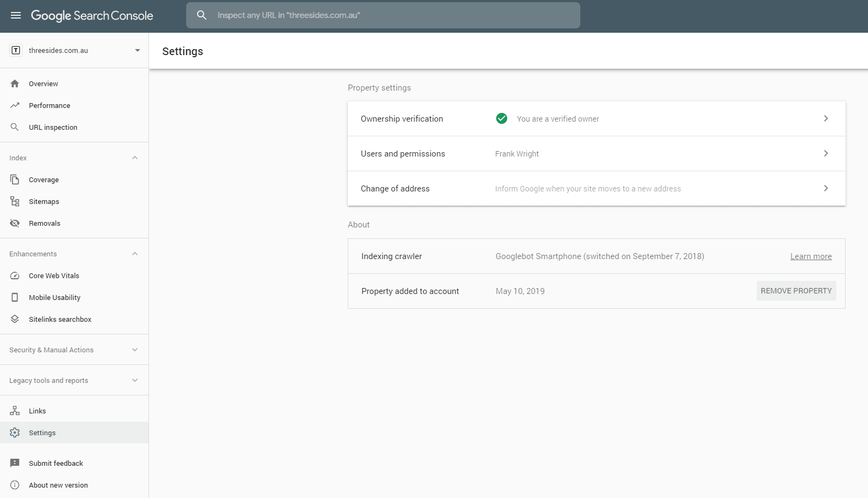
Task: Click the Submit feedback speech-bubble icon
Action: coord(15,463)
